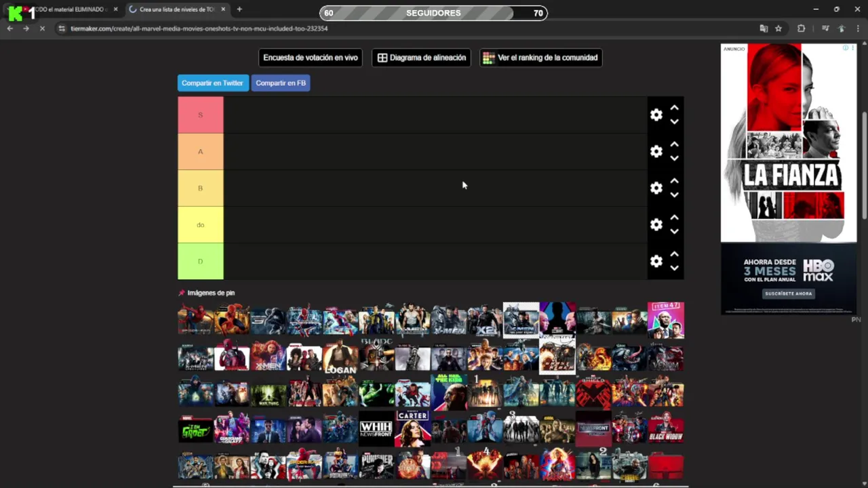Go back in browser history
868x488 pixels.
9,28
